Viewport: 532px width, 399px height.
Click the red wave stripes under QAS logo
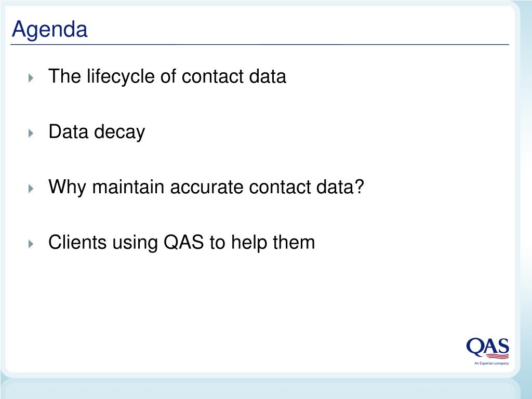click(498, 356)
